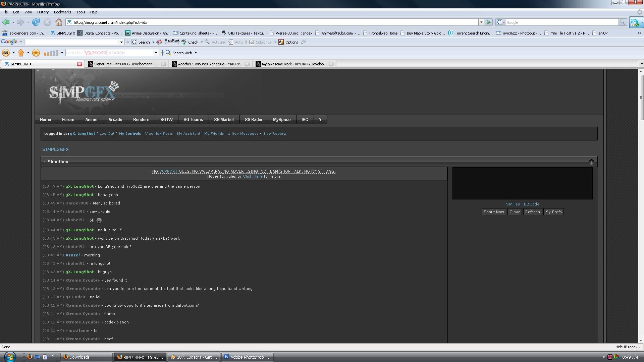
Task: Click the green Go arrow beside the address bar
Action: pyautogui.click(x=489, y=22)
